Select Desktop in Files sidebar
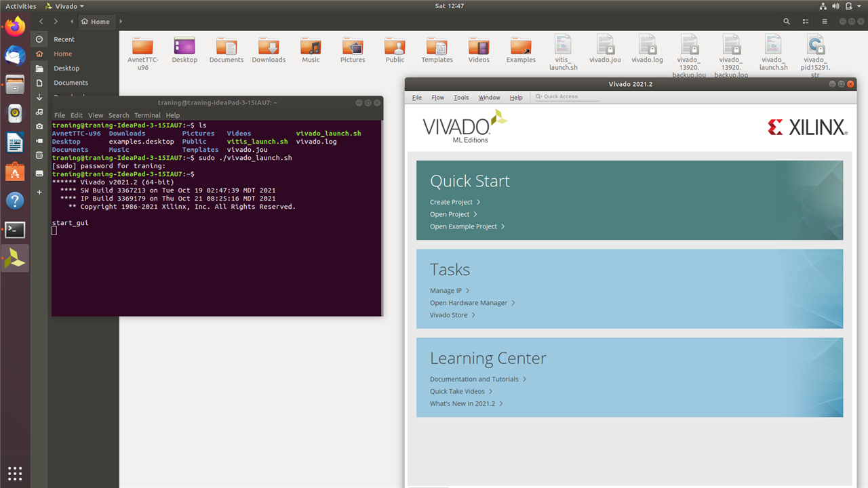The width and height of the screenshot is (868, 488). 66,68
